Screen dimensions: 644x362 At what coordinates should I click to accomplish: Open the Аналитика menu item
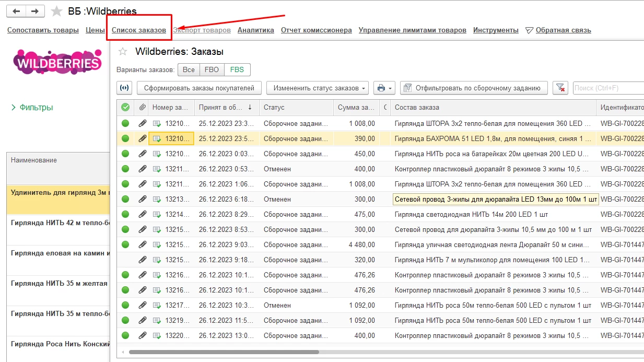click(x=255, y=30)
